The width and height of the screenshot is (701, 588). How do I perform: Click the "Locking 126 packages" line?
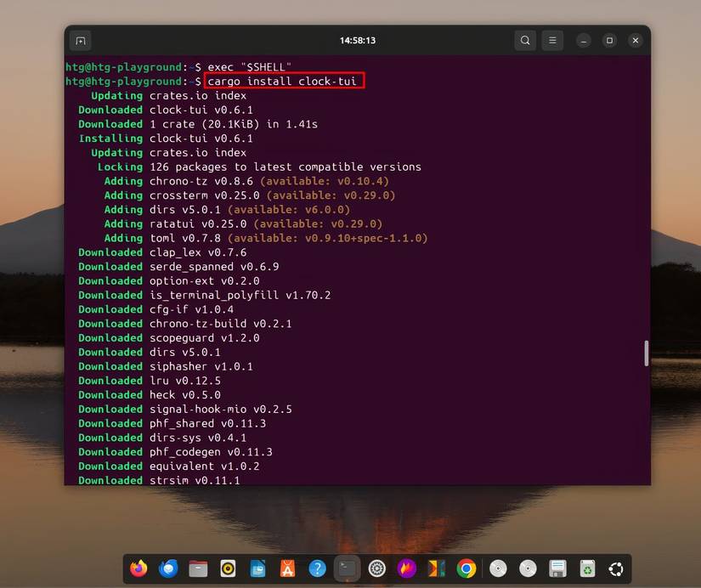(259, 167)
